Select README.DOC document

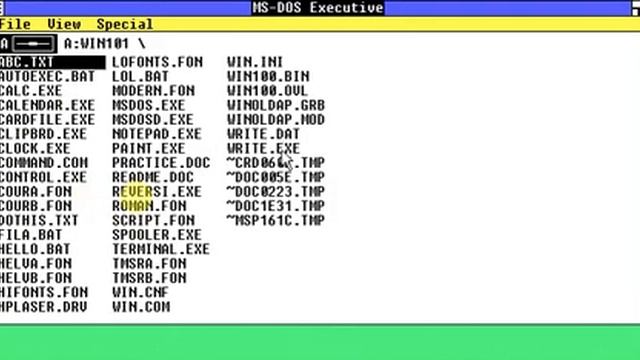pyautogui.click(x=153, y=177)
